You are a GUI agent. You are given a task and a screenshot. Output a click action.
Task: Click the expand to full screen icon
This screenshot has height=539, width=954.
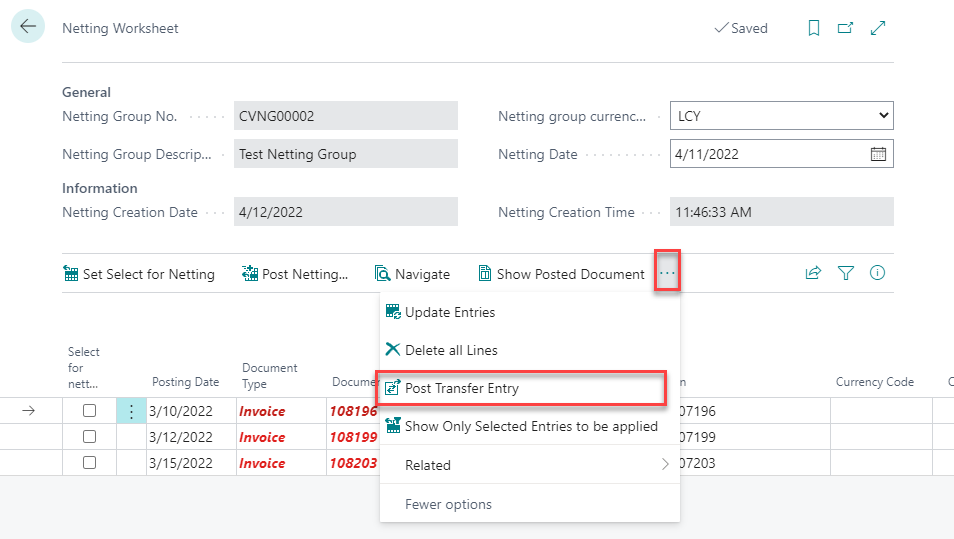coord(878,28)
